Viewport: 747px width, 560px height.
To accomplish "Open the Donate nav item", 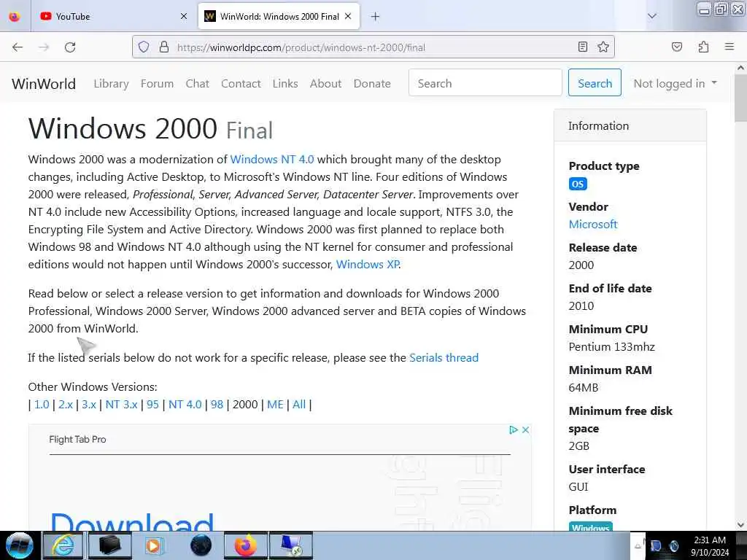I will point(372,83).
